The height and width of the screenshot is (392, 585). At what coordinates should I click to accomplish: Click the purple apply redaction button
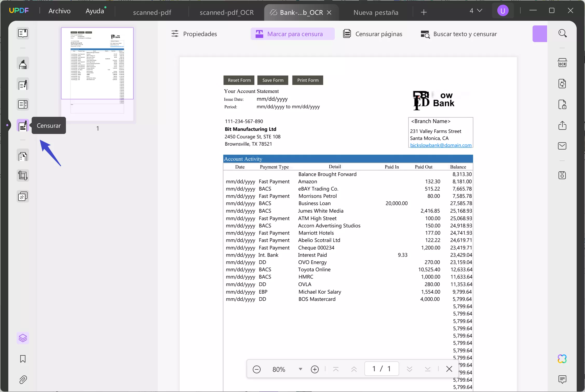[540, 34]
